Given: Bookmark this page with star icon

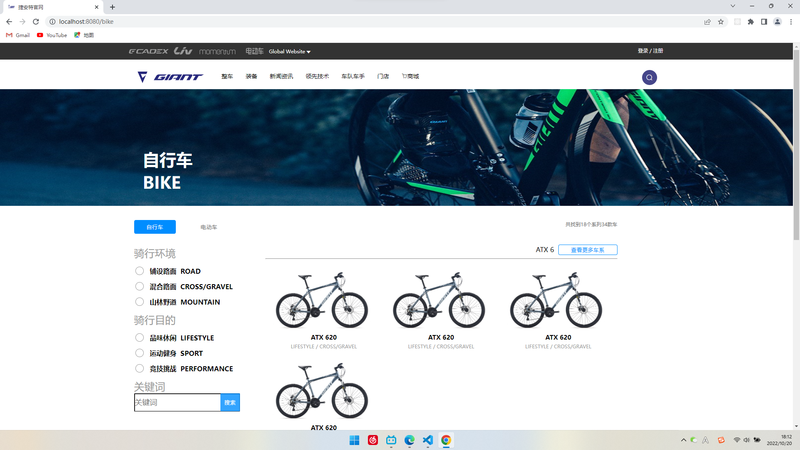Looking at the screenshot, I should coord(720,21).
